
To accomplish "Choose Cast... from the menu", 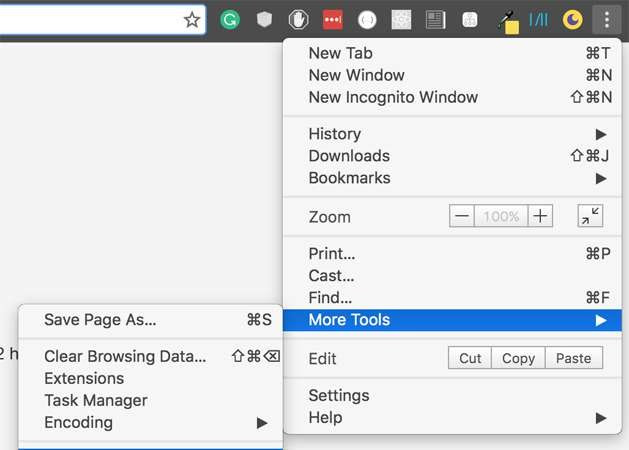I will pyautogui.click(x=452, y=276).
